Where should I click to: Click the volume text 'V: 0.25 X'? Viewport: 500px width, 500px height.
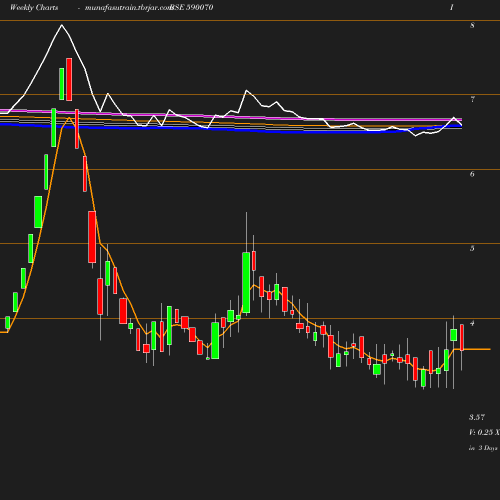point(484,432)
